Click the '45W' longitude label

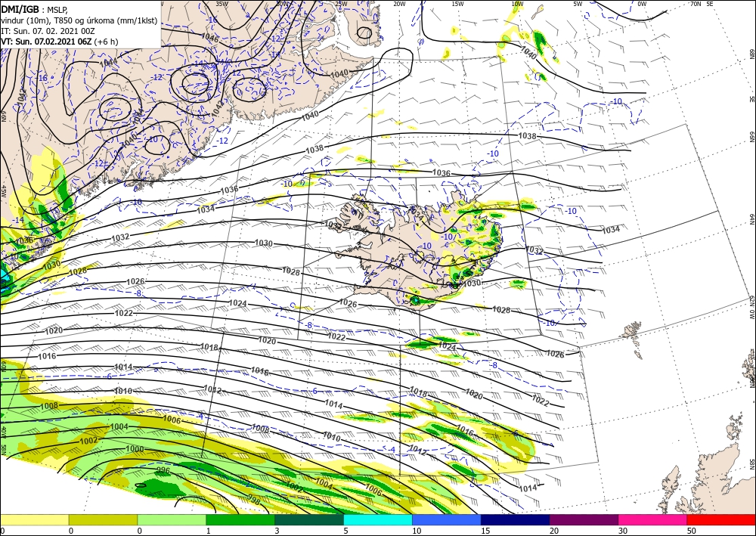pyautogui.click(x=4, y=191)
